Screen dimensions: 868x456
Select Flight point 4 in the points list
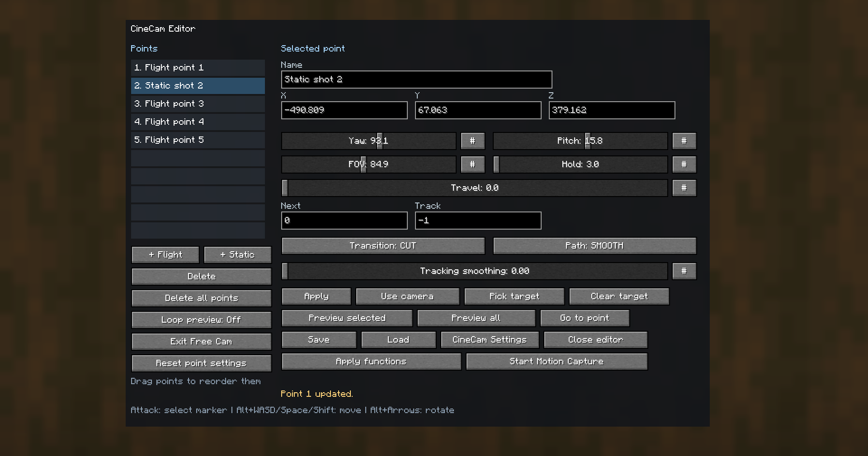tap(198, 122)
